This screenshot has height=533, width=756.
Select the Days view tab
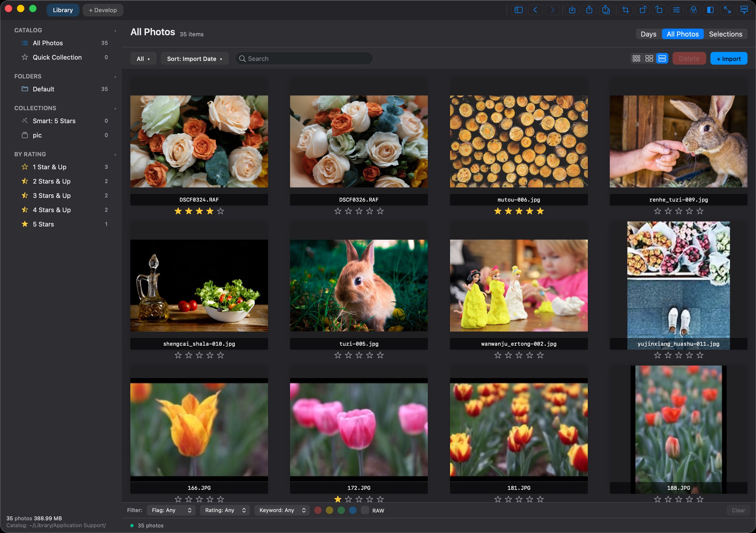(648, 34)
